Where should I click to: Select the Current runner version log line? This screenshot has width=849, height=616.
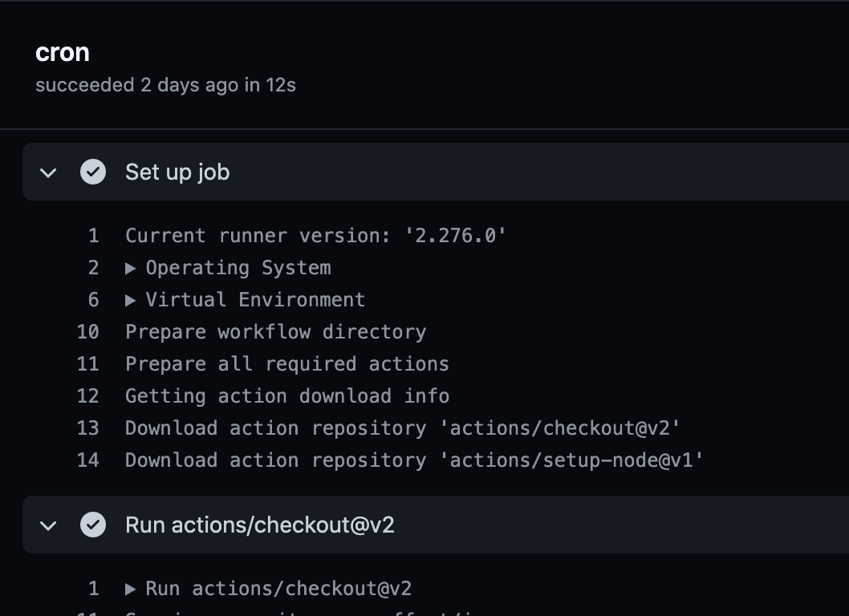315,235
